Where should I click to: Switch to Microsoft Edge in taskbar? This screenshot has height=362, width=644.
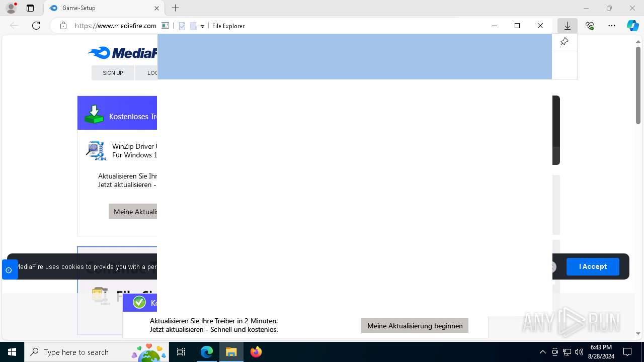point(207,352)
